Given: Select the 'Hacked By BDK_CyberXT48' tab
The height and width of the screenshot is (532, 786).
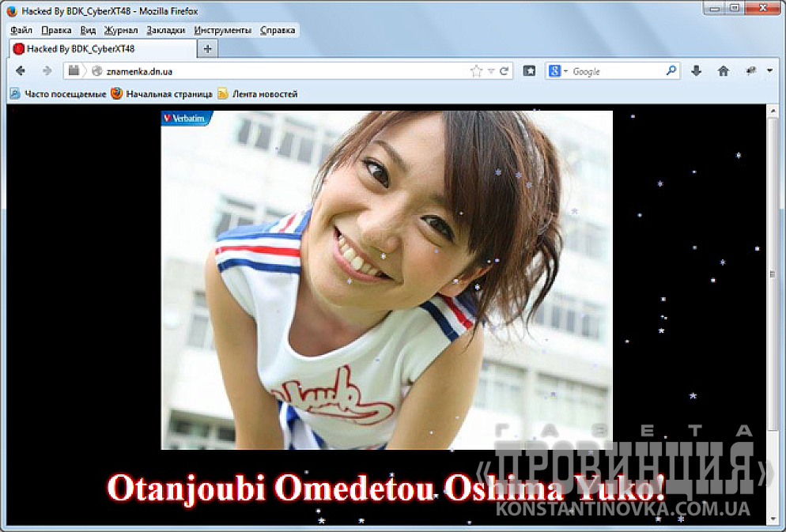Looking at the screenshot, I should [81, 49].
